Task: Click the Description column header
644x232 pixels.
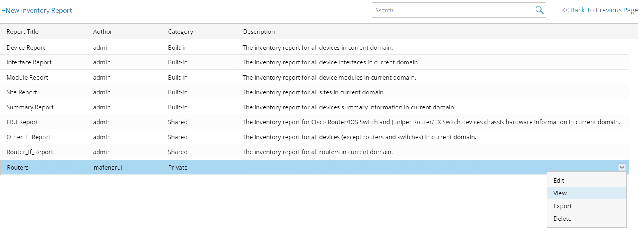Action: (x=259, y=31)
